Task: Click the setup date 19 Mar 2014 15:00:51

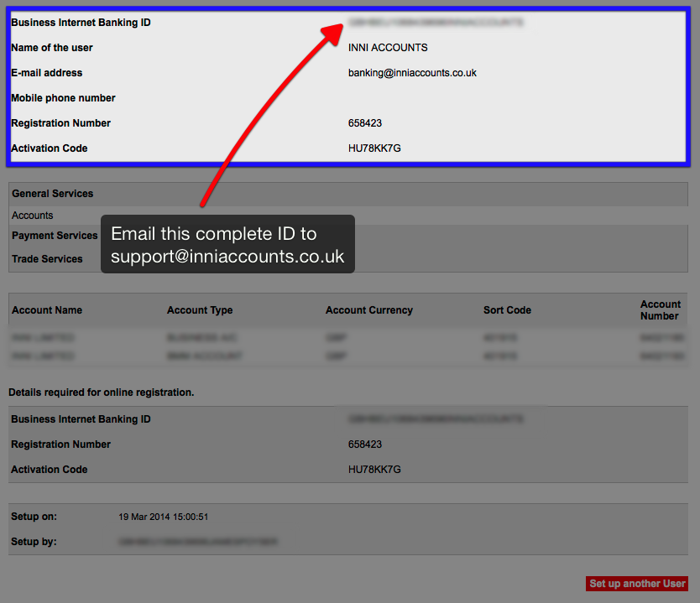Action: point(164,517)
